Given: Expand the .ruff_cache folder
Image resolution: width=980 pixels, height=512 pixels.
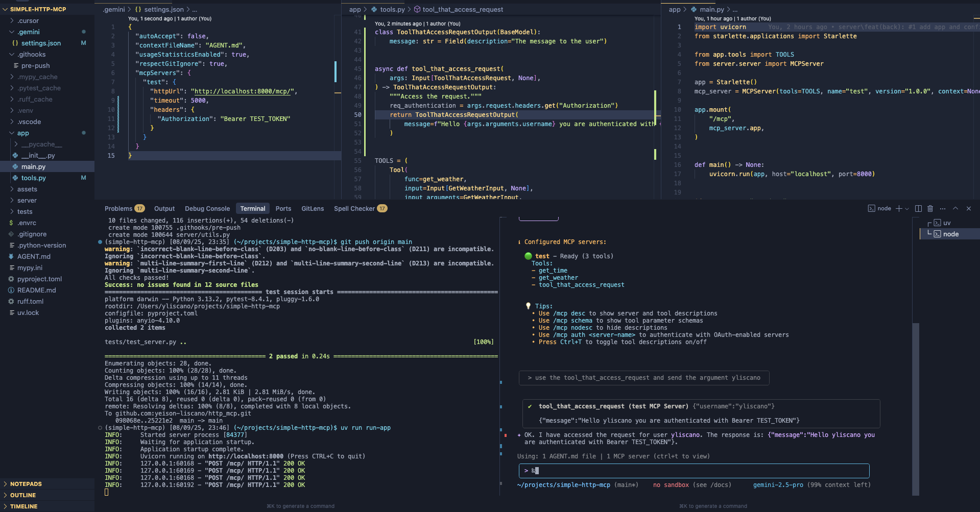Looking at the screenshot, I should pos(35,99).
